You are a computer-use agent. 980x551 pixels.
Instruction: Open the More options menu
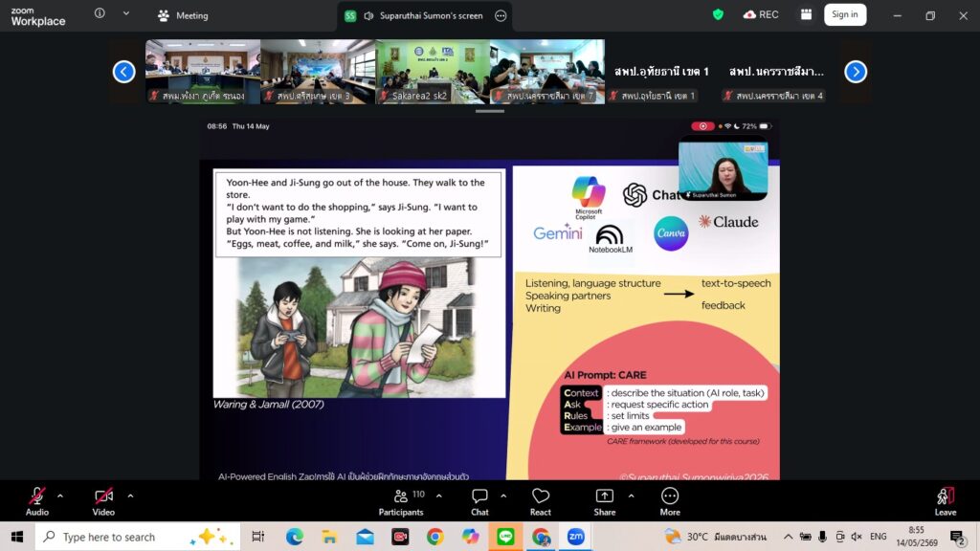[x=669, y=501]
